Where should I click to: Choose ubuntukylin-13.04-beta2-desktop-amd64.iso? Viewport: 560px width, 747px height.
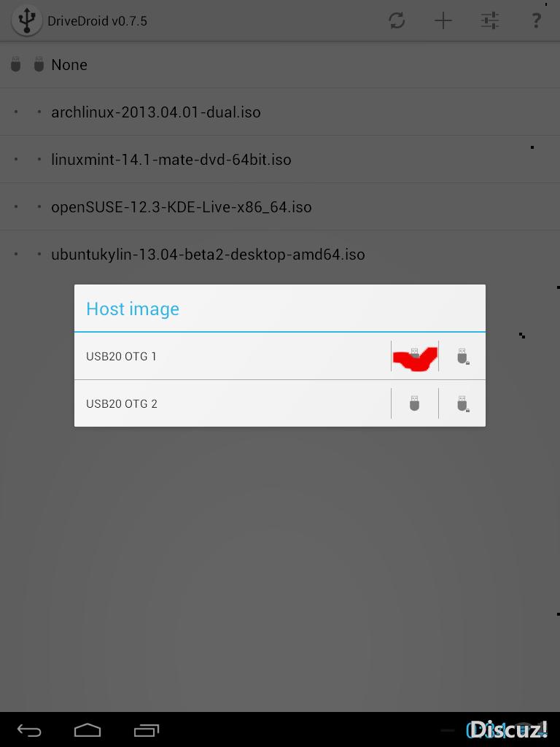point(208,255)
